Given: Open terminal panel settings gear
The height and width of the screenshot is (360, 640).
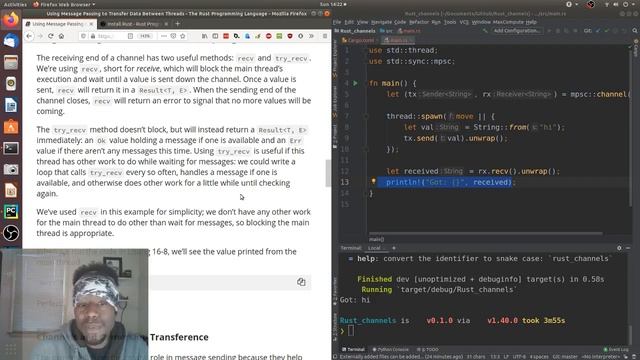Looking at the screenshot, I should pyautogui.click(x=619, y=248).
